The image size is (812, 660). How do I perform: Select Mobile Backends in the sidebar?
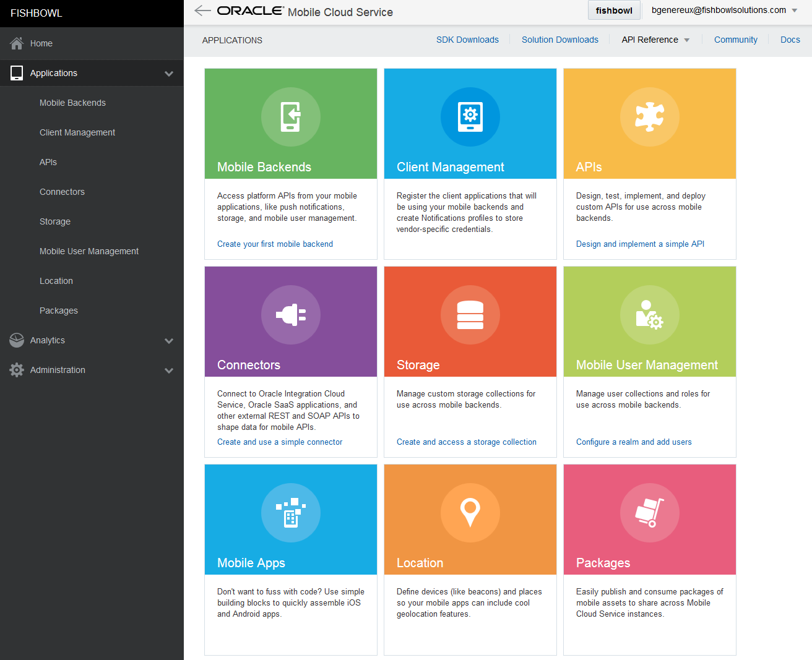(x=72, y=103)
